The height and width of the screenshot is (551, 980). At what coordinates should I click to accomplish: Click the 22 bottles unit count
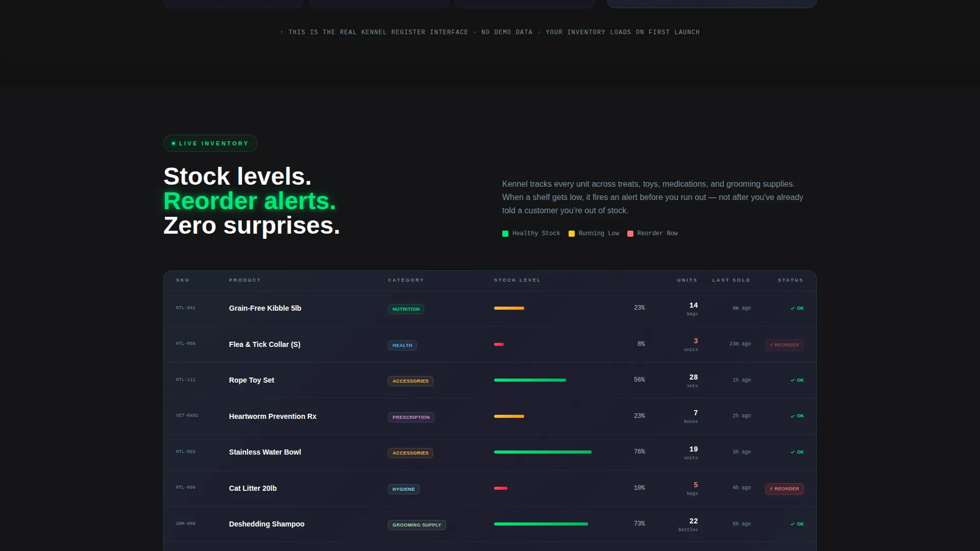tap(689, 524)
